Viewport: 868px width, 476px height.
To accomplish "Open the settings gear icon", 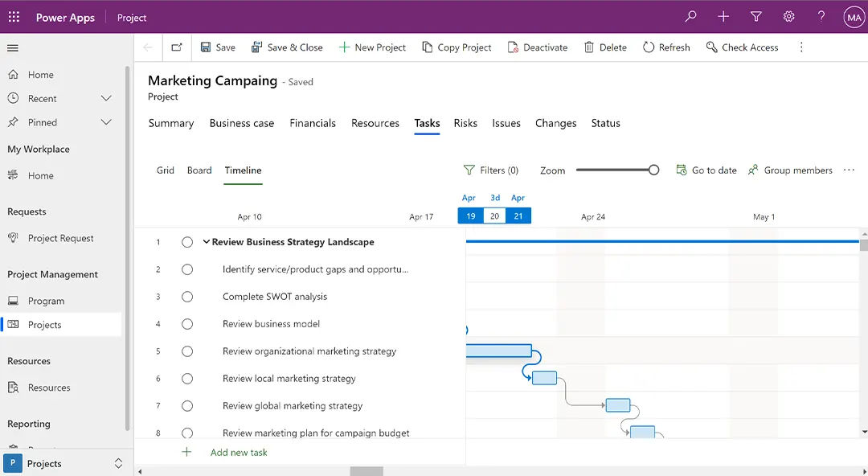I will (788, 17).
